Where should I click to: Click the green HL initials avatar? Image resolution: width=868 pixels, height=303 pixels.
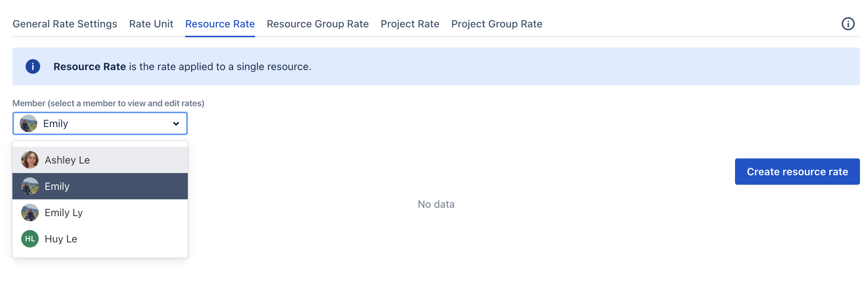[x=30, y=239]
